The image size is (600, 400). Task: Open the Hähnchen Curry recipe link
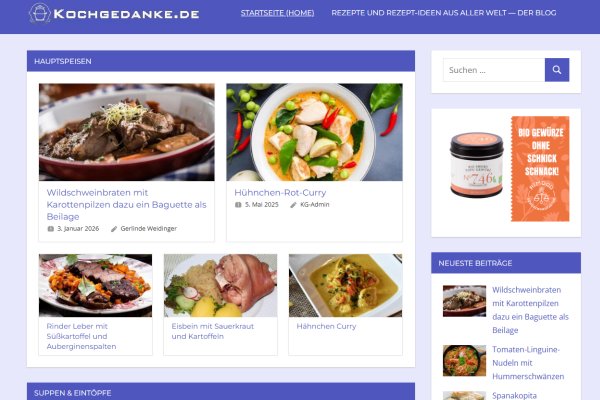point(326,326)
